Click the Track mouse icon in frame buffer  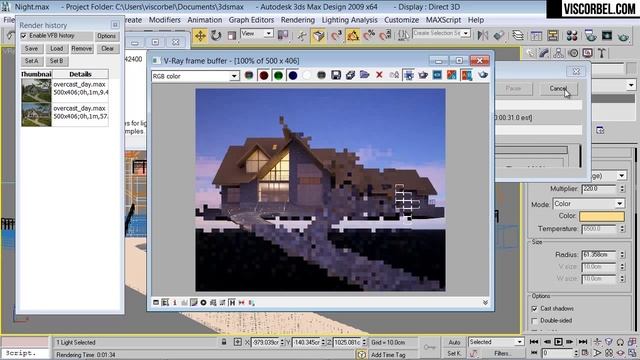pyautogui.click(x=409, y=75)
